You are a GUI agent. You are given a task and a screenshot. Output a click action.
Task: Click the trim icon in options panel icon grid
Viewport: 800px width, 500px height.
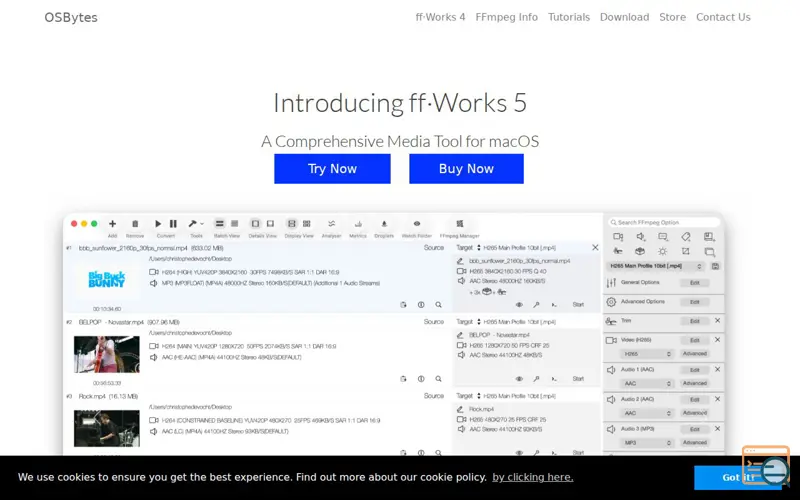tap(618, 252)
